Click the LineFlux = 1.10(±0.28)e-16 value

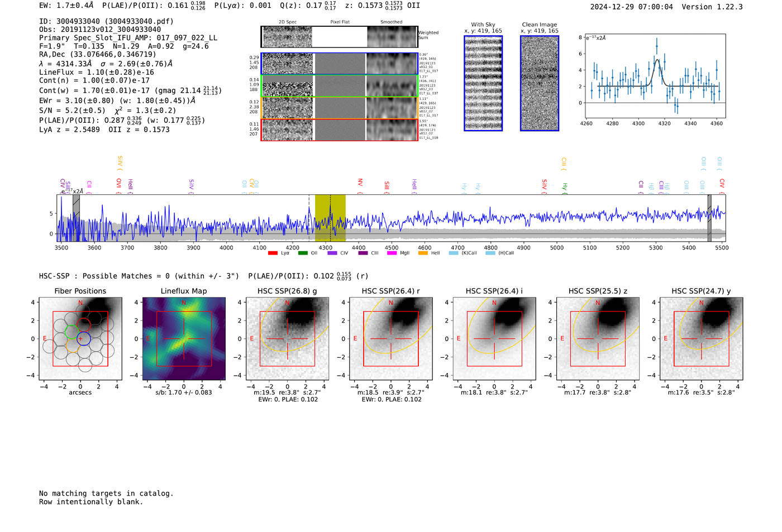(97, 72)
